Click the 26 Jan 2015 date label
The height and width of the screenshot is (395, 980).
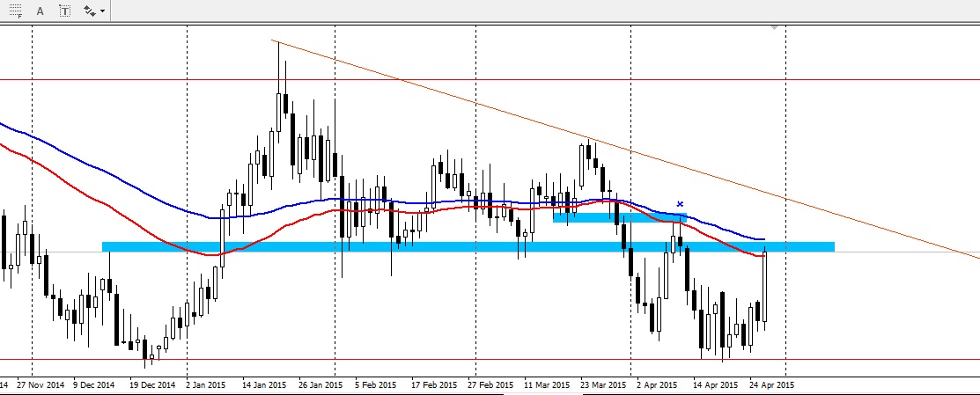pyautogui.click(x=321, y=385)
